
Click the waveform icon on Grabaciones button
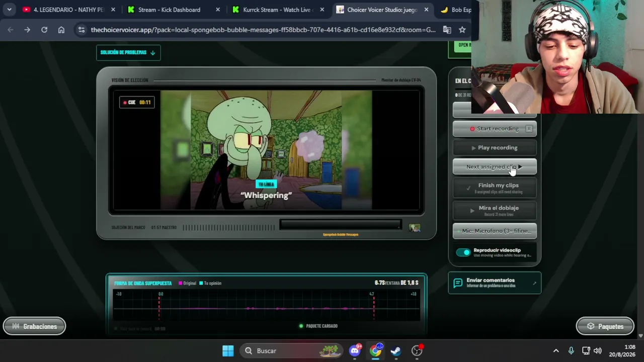coord(16,326)
